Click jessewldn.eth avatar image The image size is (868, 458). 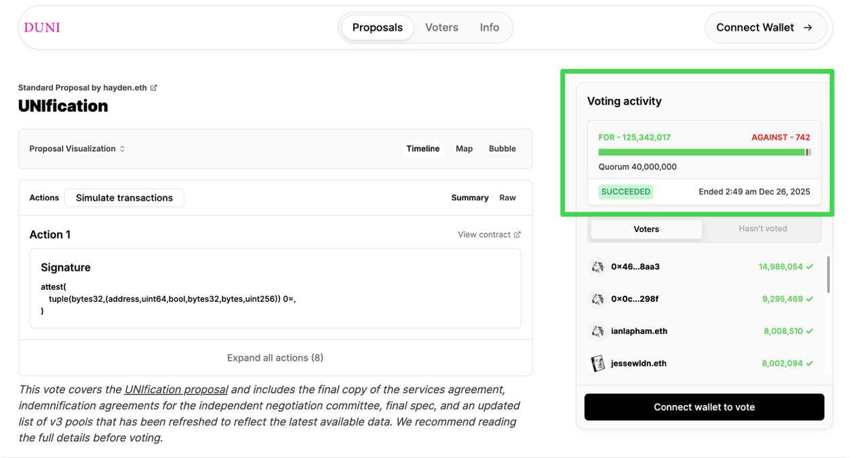pos(597,364)
